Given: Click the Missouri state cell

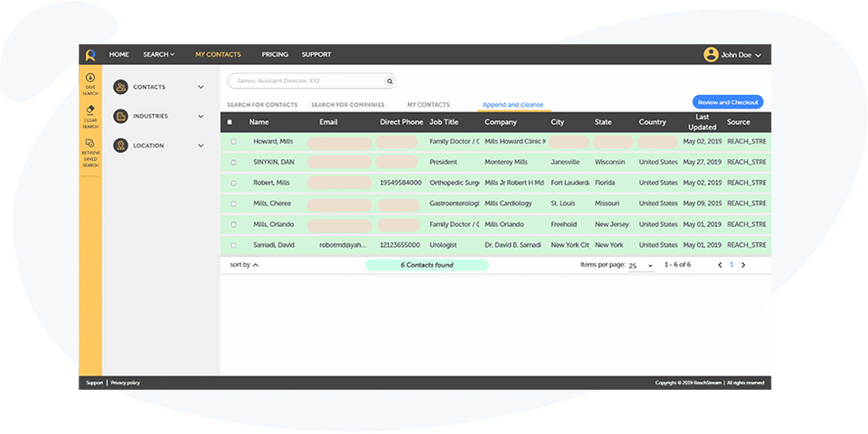Looking at the screenshot, I should (x=608, y=203).
